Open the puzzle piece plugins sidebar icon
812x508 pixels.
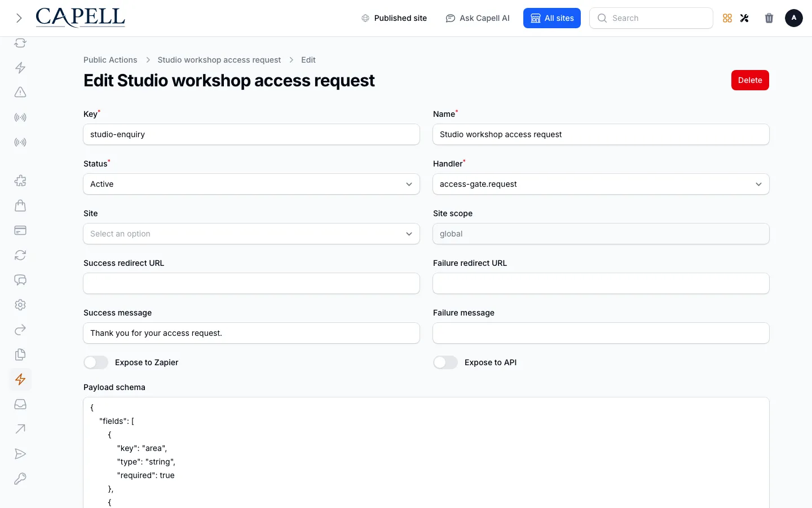tap(20, 181)
